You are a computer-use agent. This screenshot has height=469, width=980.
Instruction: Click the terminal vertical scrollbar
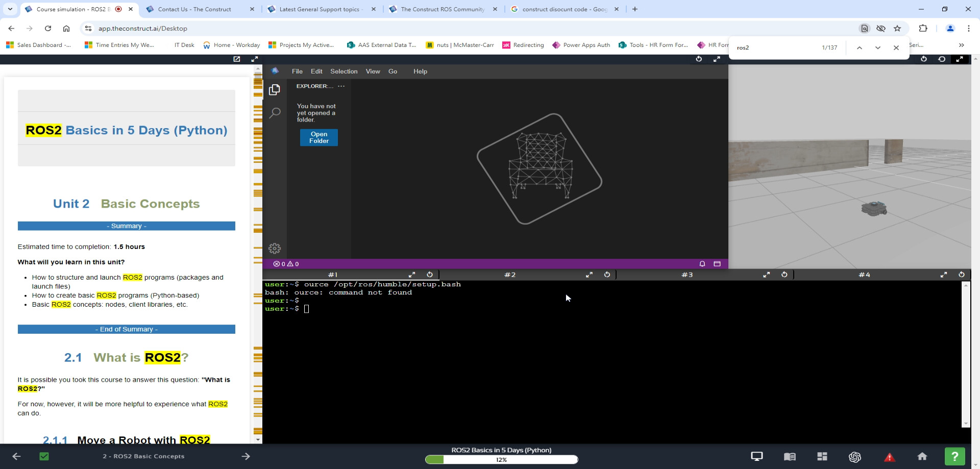click(966, 354)
